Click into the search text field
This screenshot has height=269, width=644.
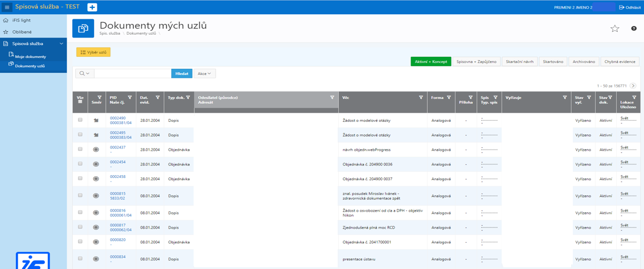pos(133,73)
